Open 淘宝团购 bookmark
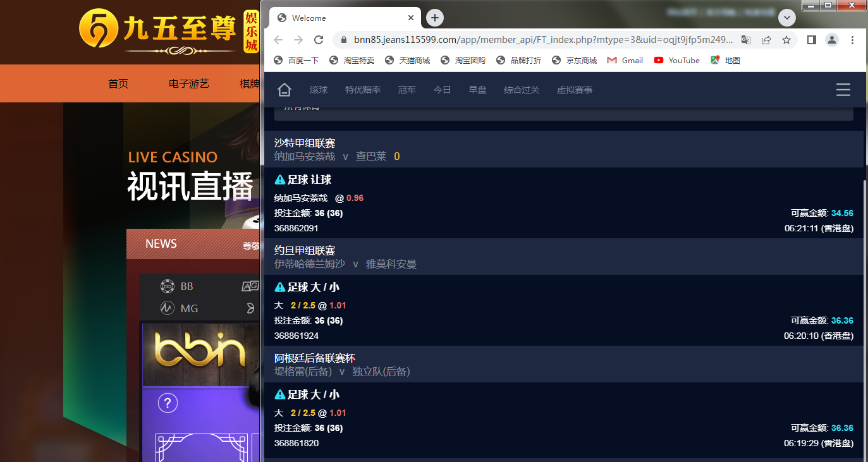This screenshot has height=462, width=868. pyautogui.click(x=463, y=61)
